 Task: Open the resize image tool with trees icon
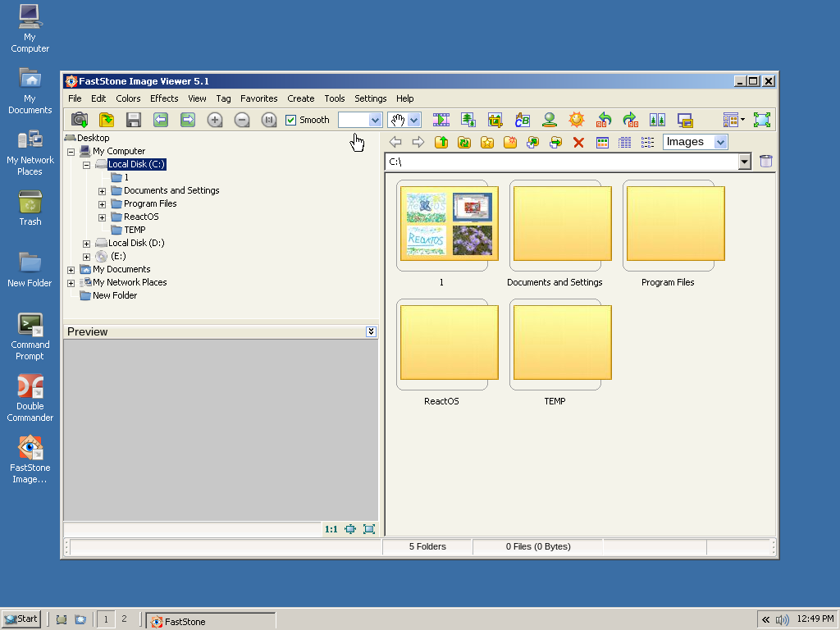(x=468, y=120)
